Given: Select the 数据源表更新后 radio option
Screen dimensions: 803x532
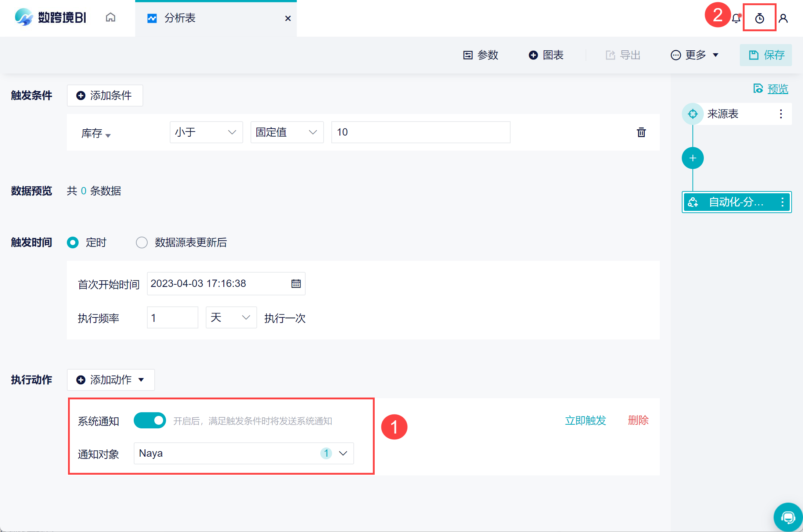Looking at the screenshot, I should [x=142, y=242].
